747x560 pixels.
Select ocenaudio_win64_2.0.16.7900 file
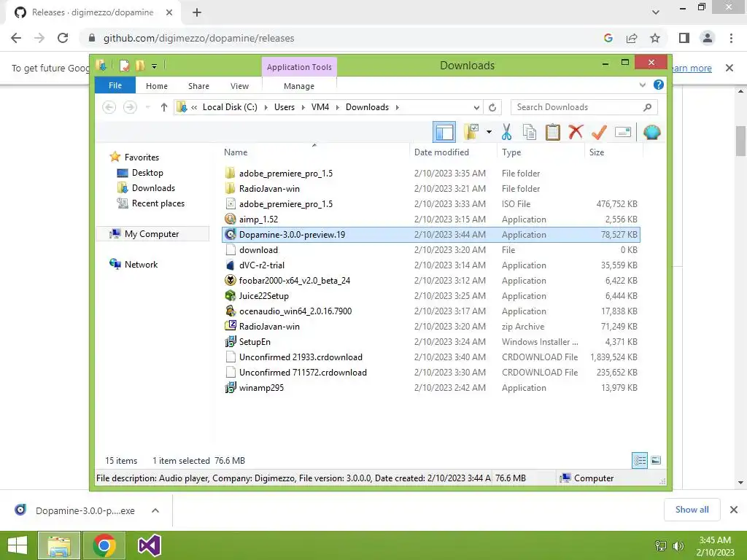(x=430, y=311)
